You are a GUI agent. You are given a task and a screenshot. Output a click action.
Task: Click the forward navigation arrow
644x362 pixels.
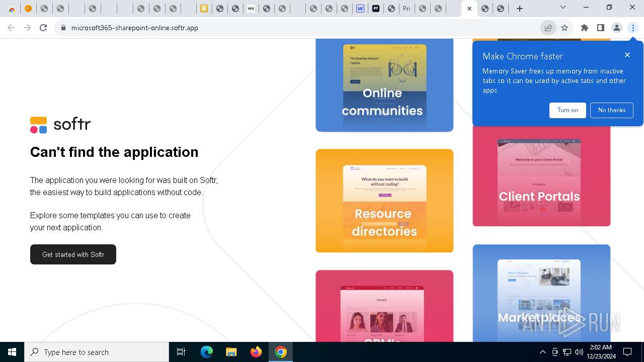pos(27,28)
